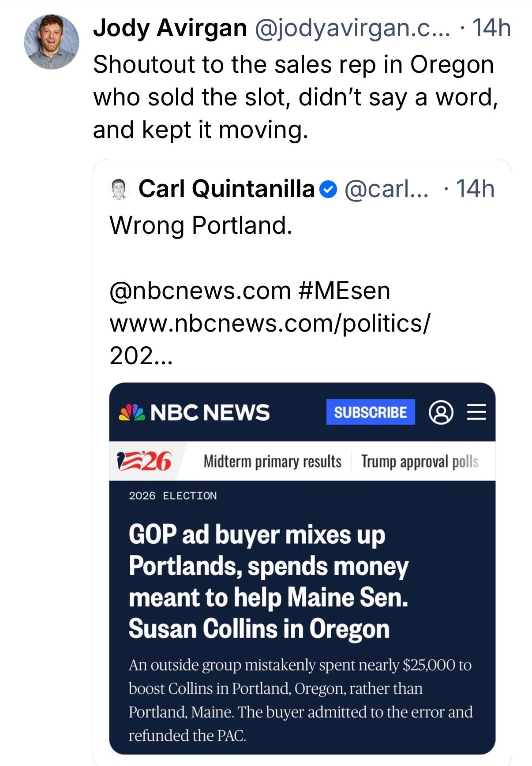Open GOP ad buyer headline article

[268, 582]
